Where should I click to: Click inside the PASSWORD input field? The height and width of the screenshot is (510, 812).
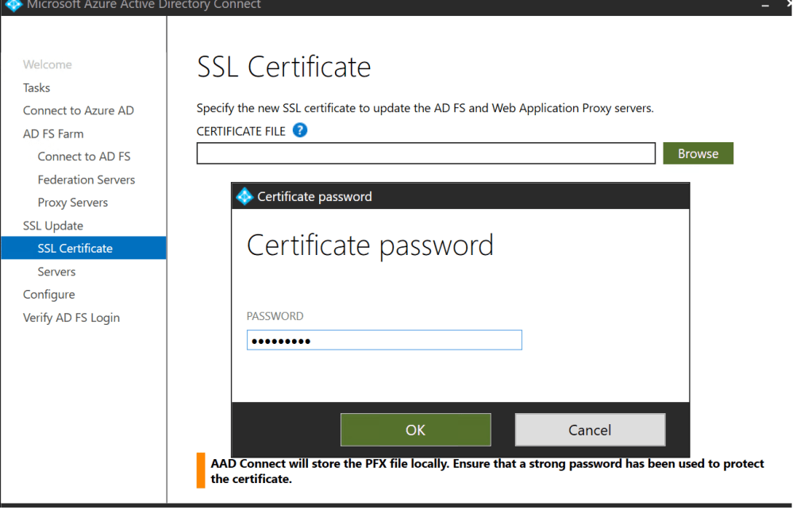click(383, 339)
